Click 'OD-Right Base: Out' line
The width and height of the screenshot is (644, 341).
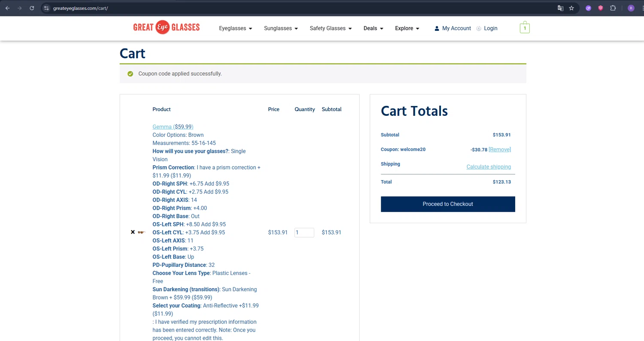[x=176, y=216]
